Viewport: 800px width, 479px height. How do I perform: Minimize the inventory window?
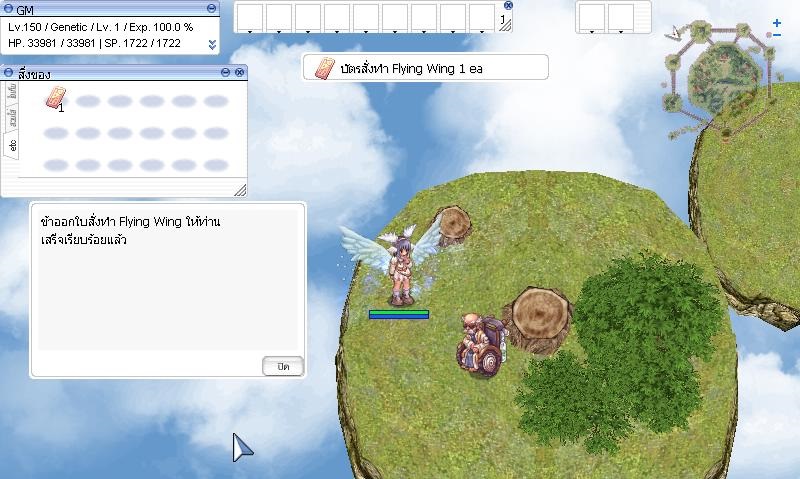point(225,73)
